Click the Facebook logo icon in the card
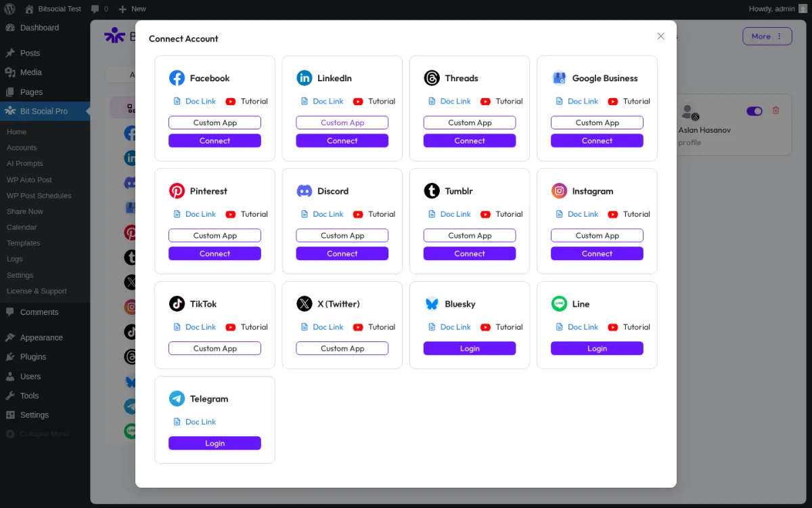This screenshot has width=812, height=508. [x=177, y=78]
